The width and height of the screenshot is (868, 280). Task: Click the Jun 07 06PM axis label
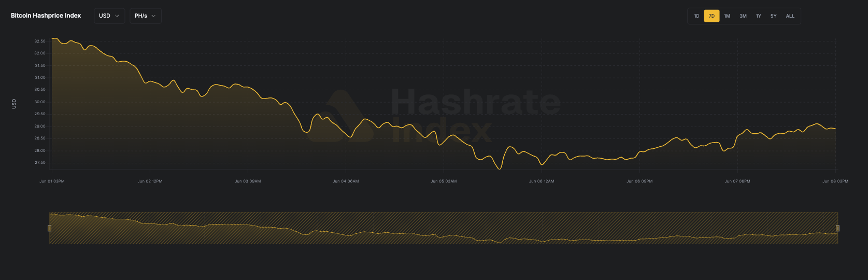[737, 181]
